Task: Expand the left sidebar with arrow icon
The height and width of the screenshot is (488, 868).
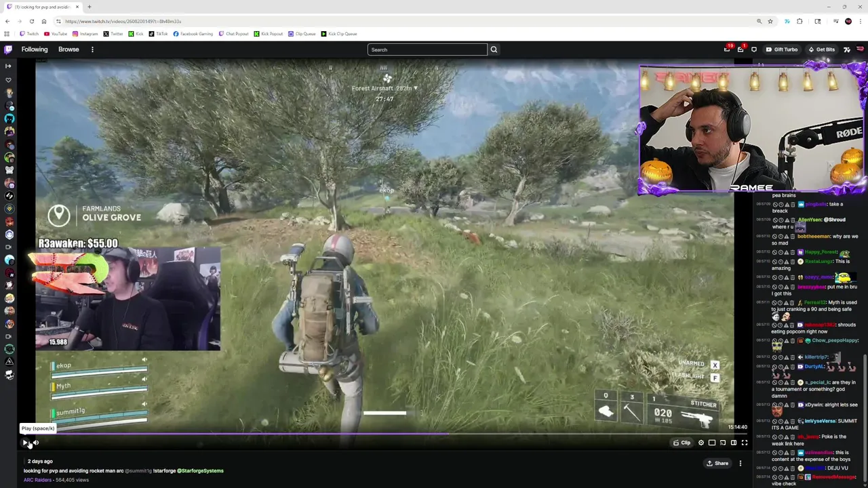Action: [8, 66]
